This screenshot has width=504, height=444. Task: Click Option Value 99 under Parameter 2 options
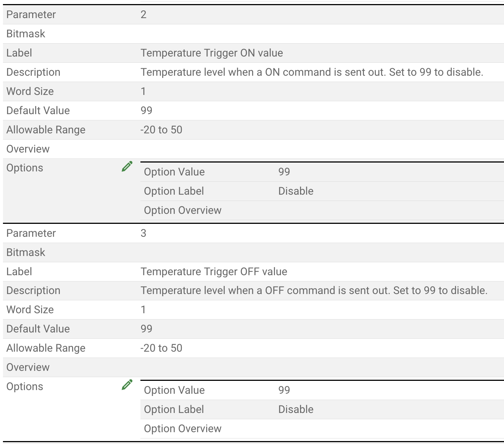(284, 172)
